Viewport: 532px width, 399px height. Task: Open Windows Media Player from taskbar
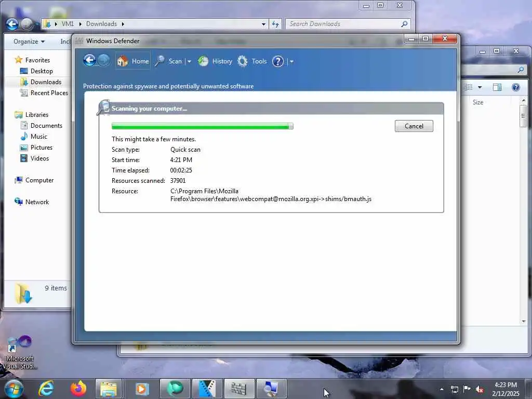(x=142, y=389)
